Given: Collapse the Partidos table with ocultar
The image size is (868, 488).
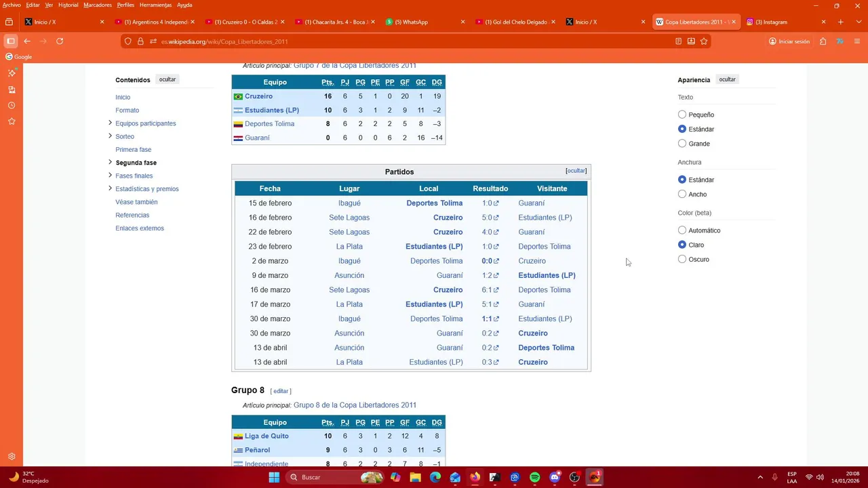Looking at the screenshot, I should point(576,171).
